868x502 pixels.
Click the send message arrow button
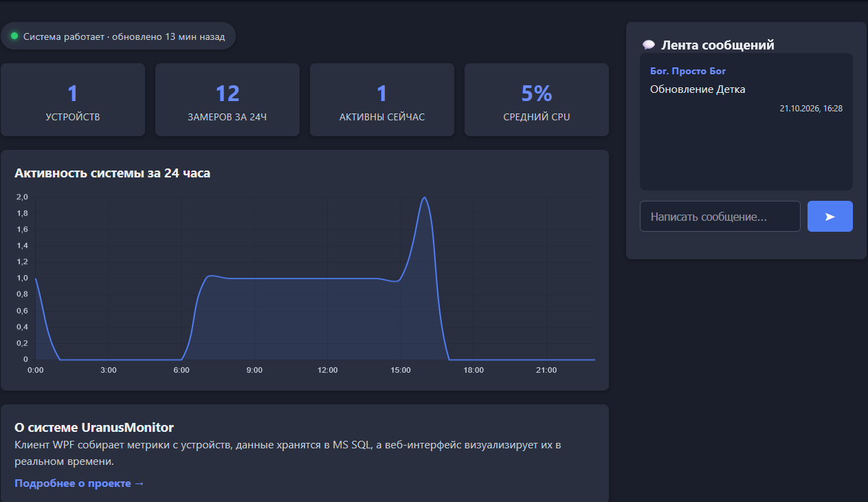click(830, 217)
